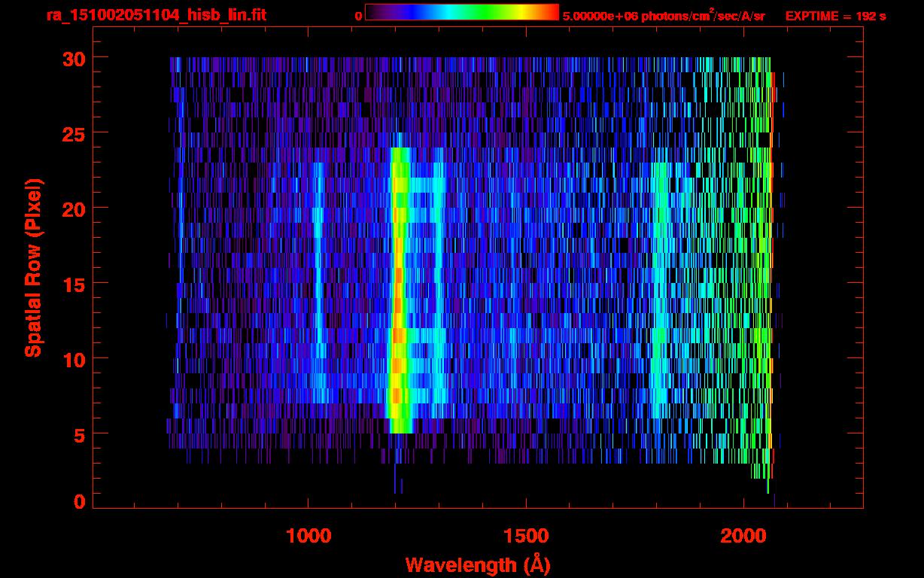
Task: Click the y-axis label 5
Action: 79,434
